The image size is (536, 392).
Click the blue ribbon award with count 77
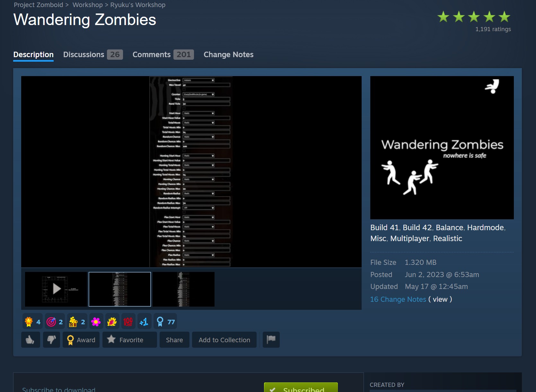[x=165, y=322]
